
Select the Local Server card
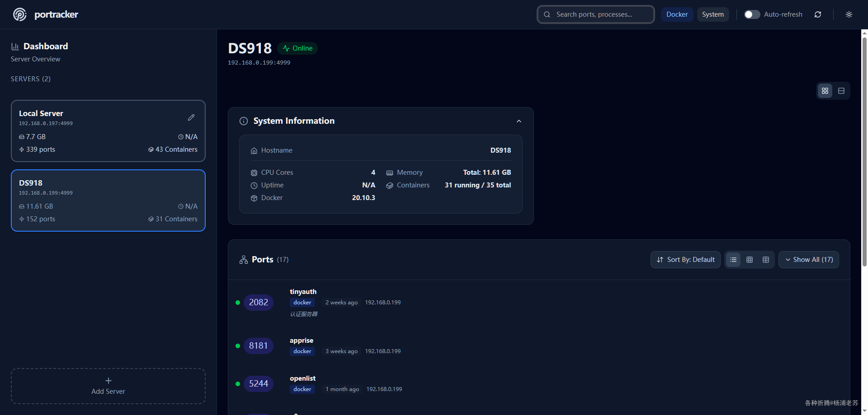click(108, 131)
